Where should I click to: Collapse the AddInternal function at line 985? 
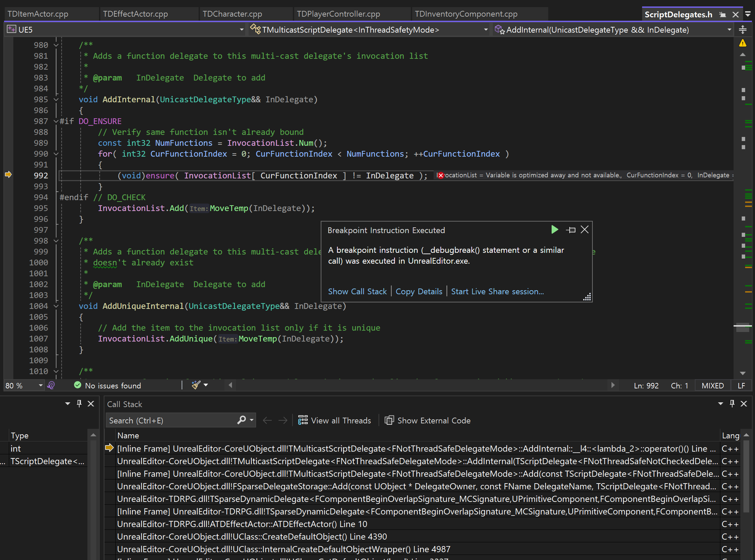56,100
